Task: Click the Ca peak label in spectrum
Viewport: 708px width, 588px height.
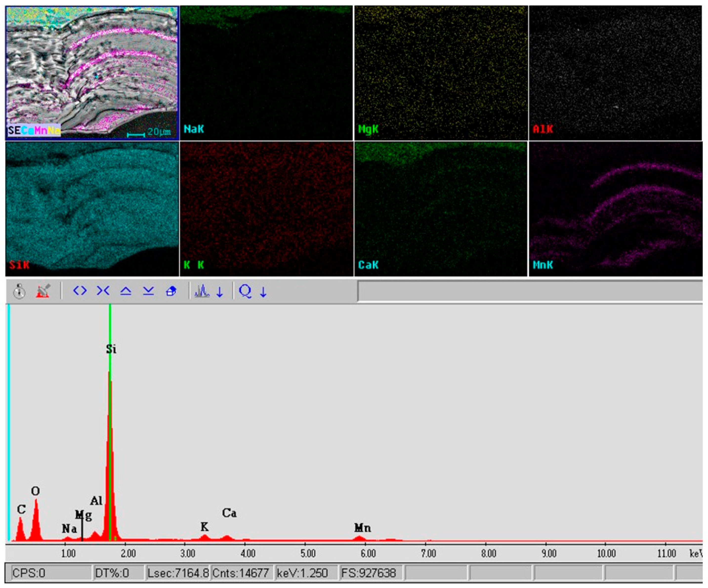Action: [229, 513]
